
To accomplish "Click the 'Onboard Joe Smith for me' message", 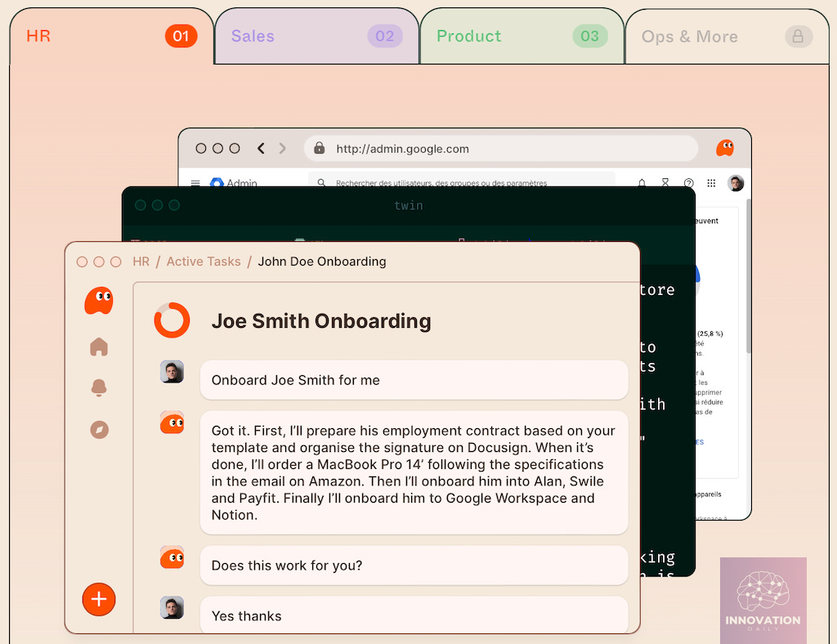I will pos(414,380).
